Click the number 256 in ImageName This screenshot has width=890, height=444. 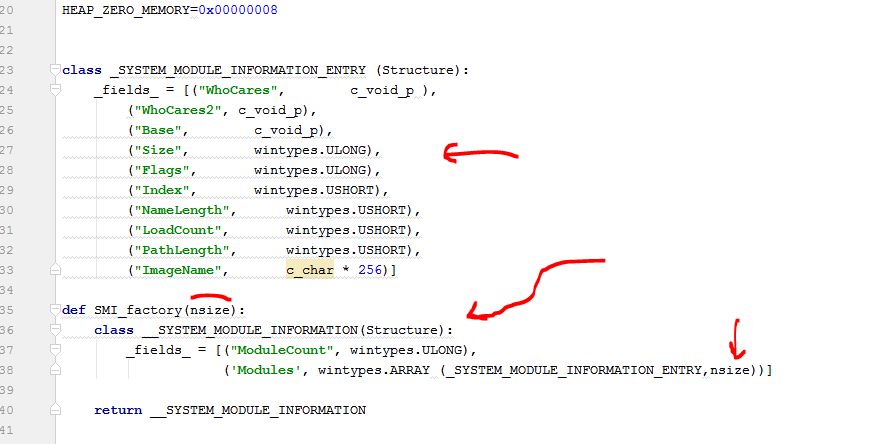click(x=368, y=271)
